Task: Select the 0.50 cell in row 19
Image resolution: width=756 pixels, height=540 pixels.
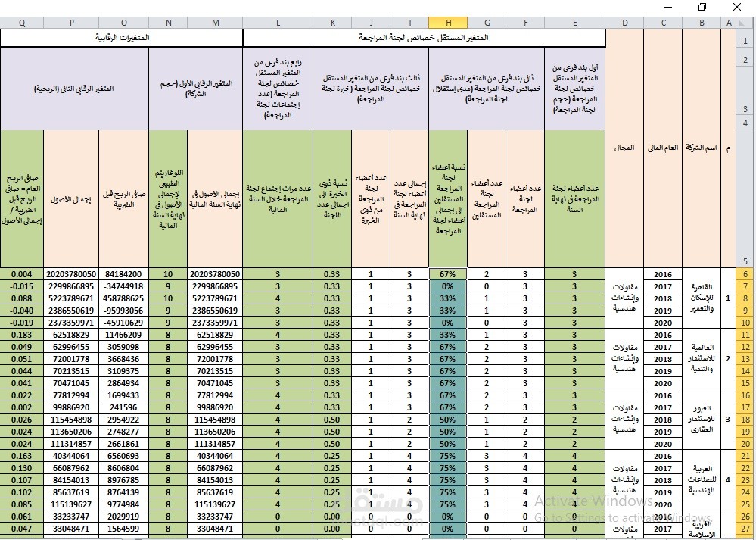Action: (332, 432)
